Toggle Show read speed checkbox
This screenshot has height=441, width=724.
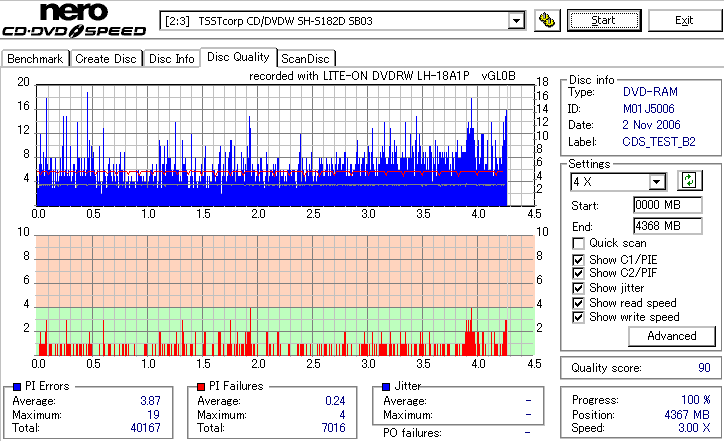[578, 303]
